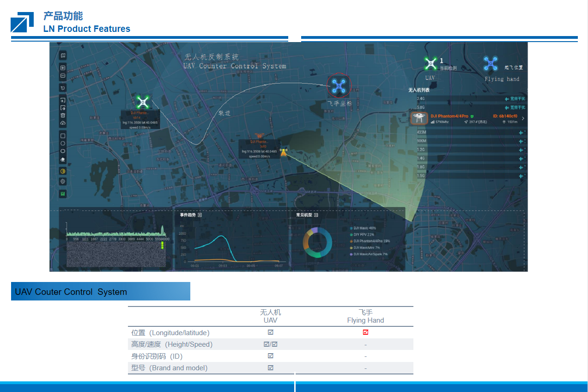Screen dimensions: 588x392
Task: Click the target locate icon in the toolbar
Action: (x=63, y=182)
